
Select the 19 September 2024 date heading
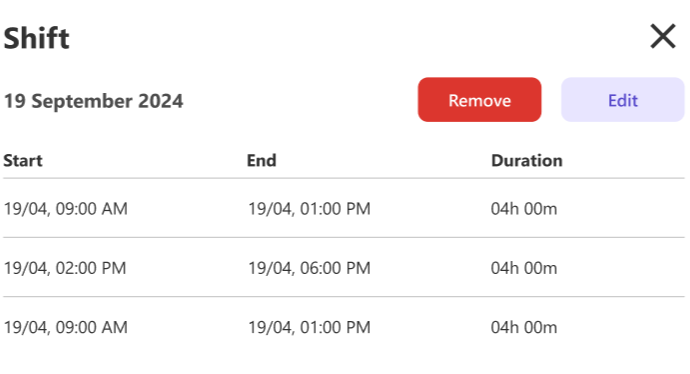coord(93,101)
